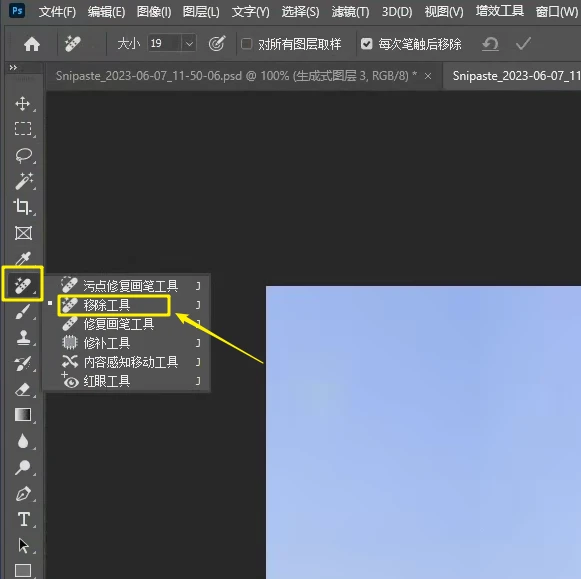
Task: Select the Dodge tool
Action: coord(23,467)
